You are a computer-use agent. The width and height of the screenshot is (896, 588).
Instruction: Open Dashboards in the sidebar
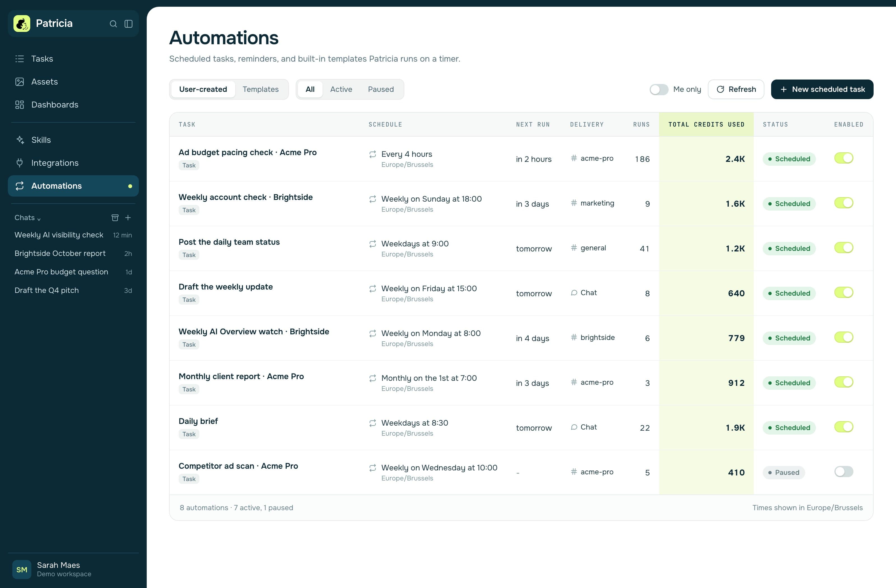click(x=73, y=105)
